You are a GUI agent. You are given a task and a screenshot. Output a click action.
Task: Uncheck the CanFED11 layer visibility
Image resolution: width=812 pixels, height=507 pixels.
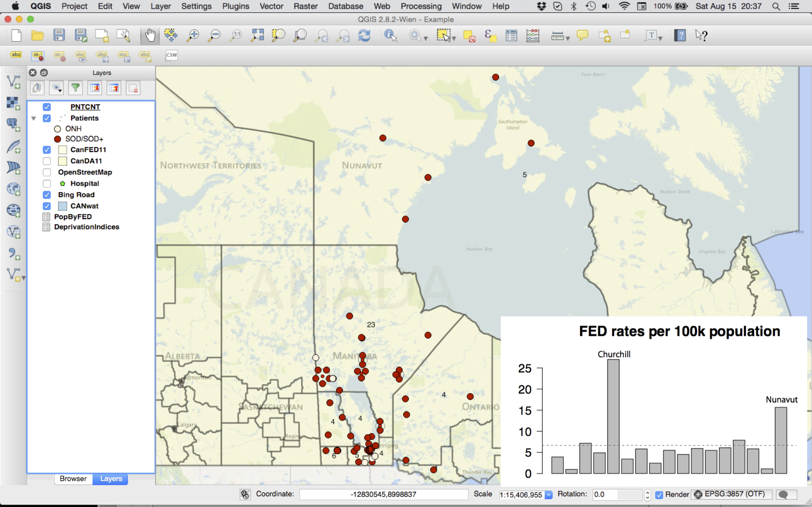click(x=47, y=150)
